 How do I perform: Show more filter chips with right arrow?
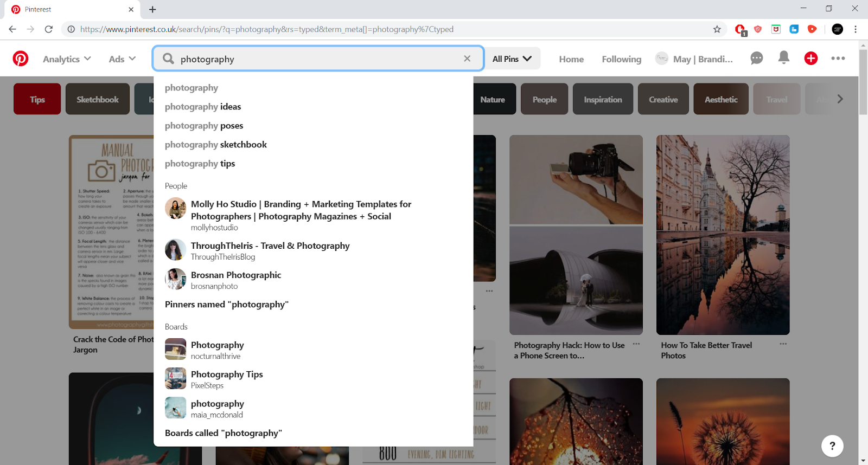click(840, 99)
